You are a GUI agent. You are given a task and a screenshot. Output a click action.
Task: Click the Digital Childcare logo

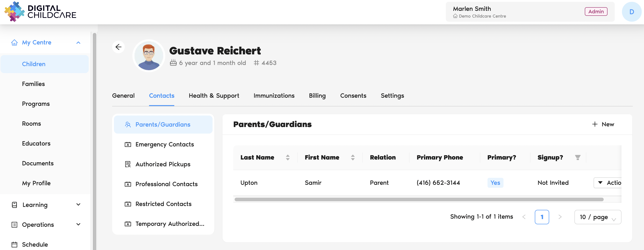40,12
